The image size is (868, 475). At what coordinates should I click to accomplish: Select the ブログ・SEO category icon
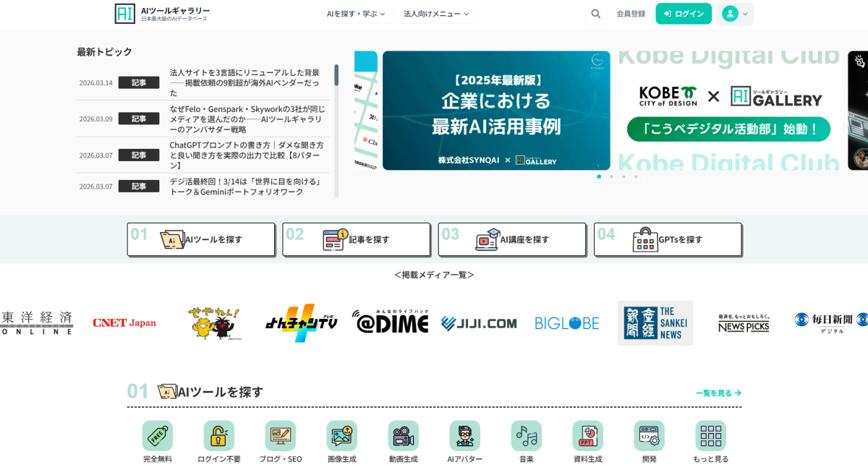point(281,436)
